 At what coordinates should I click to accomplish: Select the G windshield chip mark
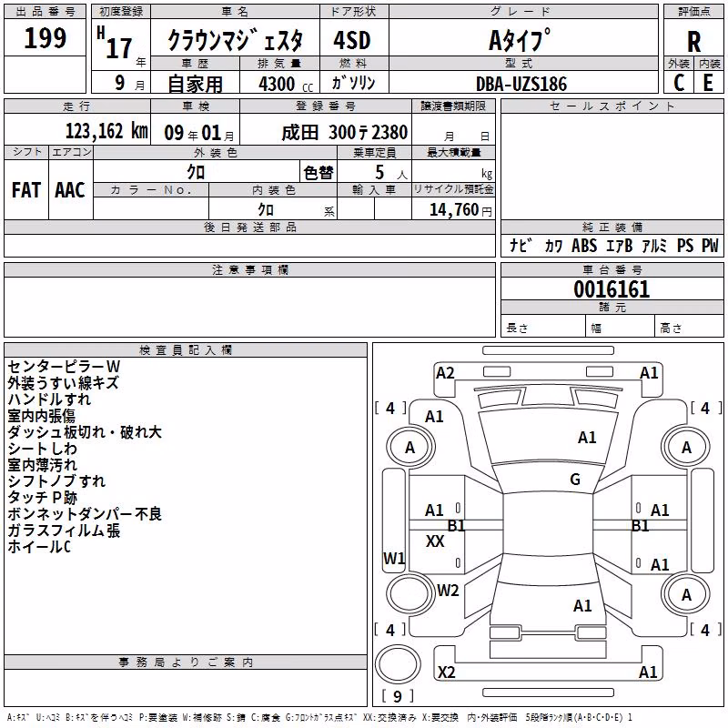pyautogui.click(x=575, y=480)
